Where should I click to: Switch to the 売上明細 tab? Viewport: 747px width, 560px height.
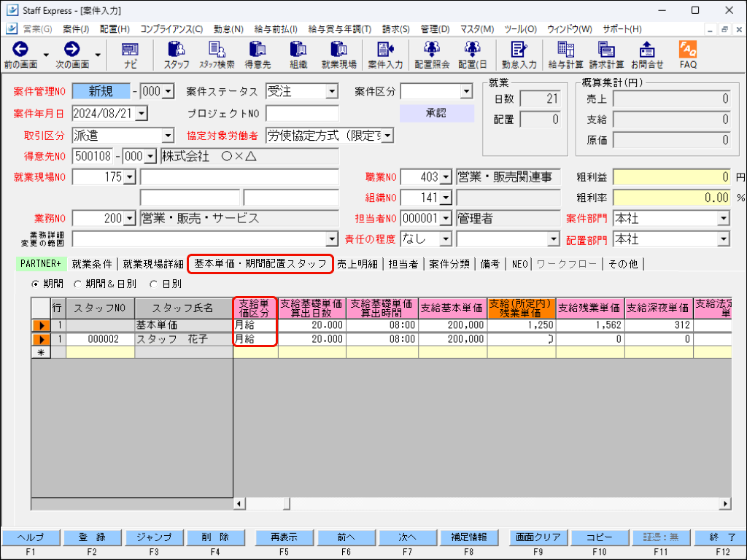coord(357,265)
